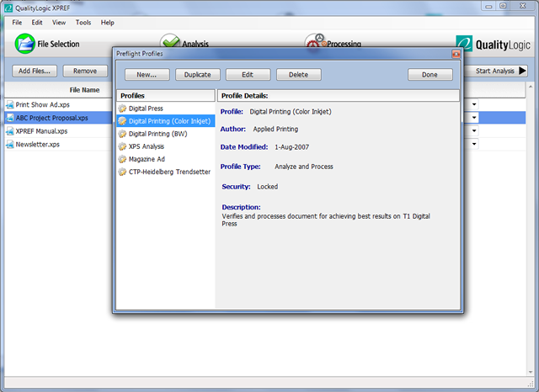Open the Help menu
Image resolution: width=539 pixels, height=392 pixels.
coord(107,23)
